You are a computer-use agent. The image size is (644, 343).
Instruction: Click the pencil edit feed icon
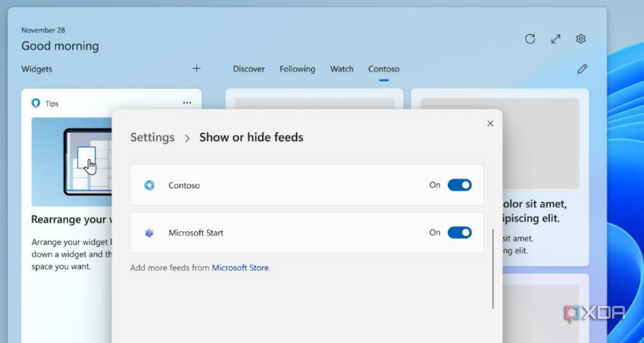[x=582, y=69]
